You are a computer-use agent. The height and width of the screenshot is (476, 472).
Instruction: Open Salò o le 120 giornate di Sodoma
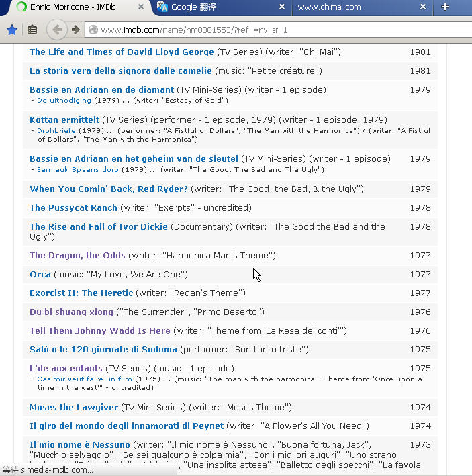tap(103, 349)
